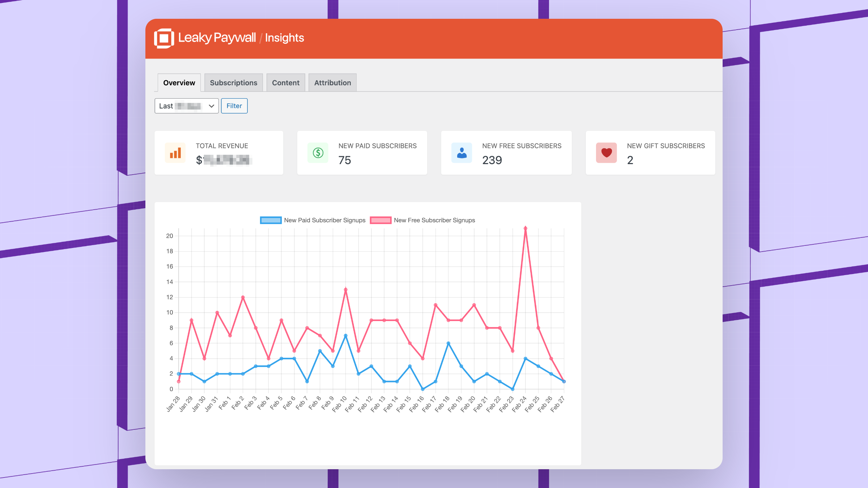
Task: Click the TOTAL REVENUE label
Action: 222,146
